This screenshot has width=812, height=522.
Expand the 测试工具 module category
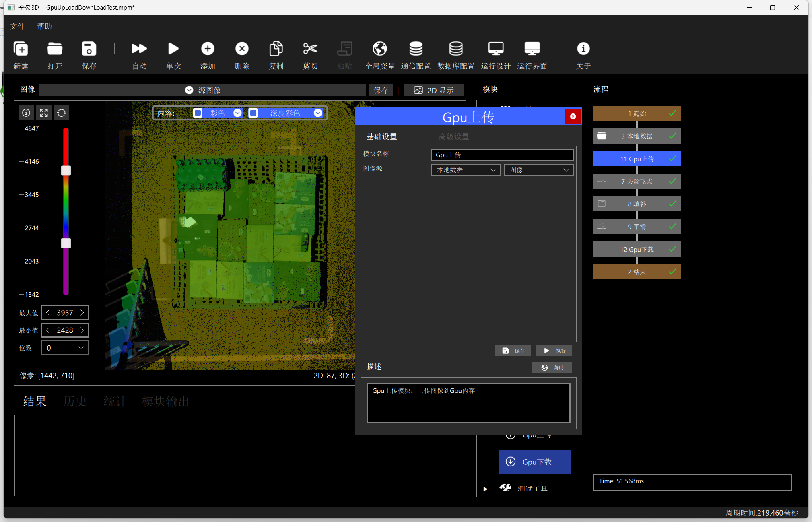click(486, 489)
